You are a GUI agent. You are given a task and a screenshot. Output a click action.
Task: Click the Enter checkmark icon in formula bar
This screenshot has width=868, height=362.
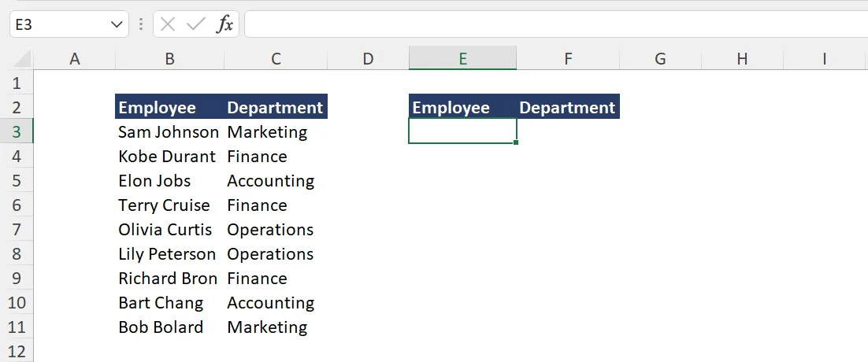195,24
